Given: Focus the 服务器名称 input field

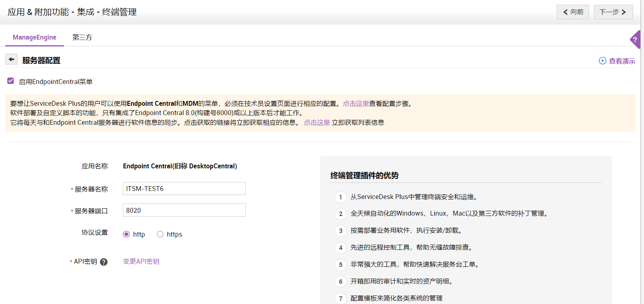Looking at the screenshot, I should click(x=184, y=189).
